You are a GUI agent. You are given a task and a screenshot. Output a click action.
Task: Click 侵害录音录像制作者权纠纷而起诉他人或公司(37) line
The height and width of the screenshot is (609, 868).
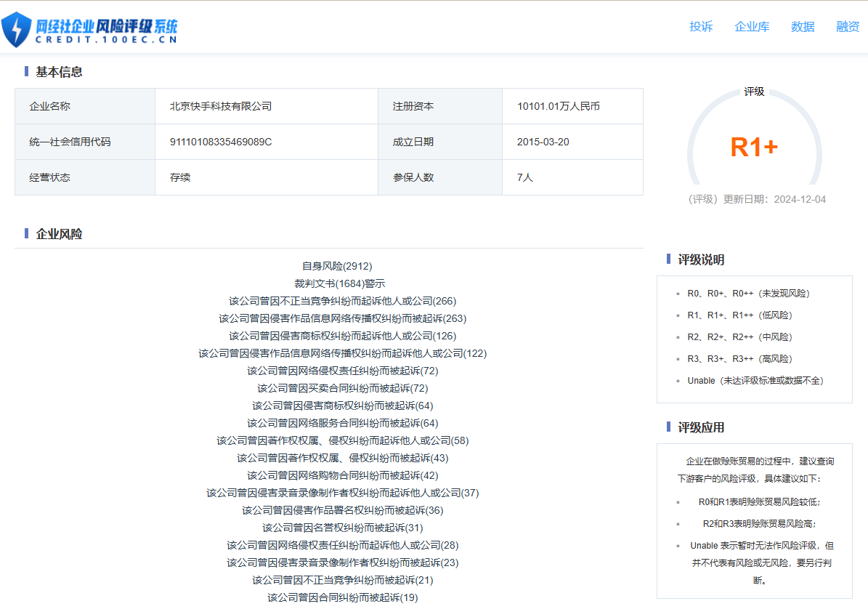click(343, 493)
